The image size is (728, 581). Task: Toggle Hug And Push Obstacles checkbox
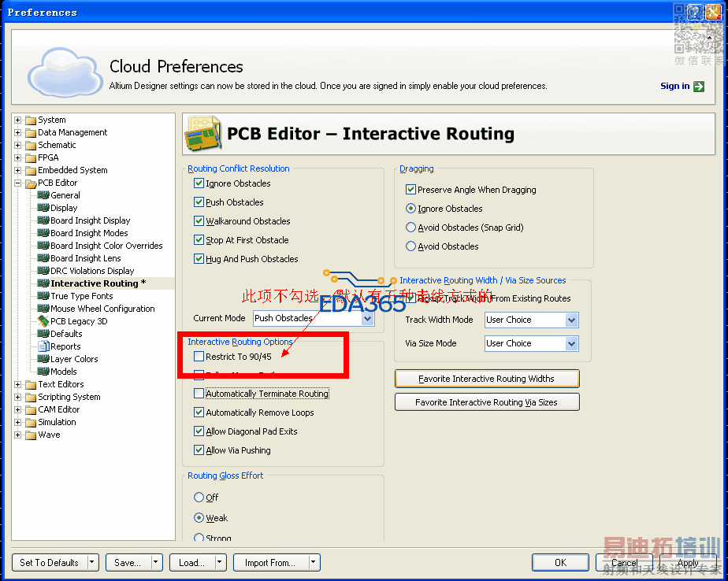tap(199, 259)
